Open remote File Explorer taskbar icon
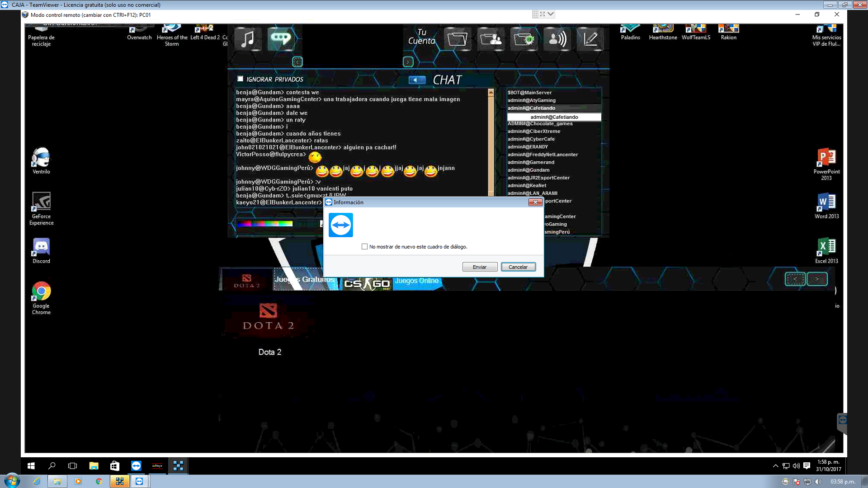The height and width of the screenshot is (488, 868). pos(94,465)
